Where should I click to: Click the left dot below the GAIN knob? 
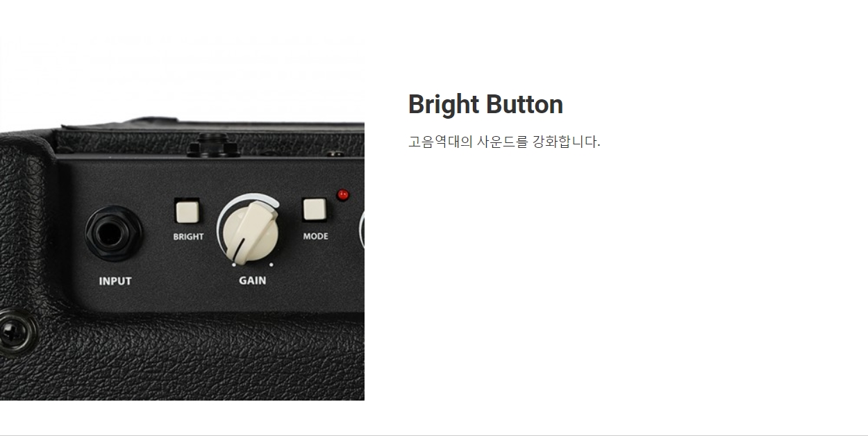233,265
